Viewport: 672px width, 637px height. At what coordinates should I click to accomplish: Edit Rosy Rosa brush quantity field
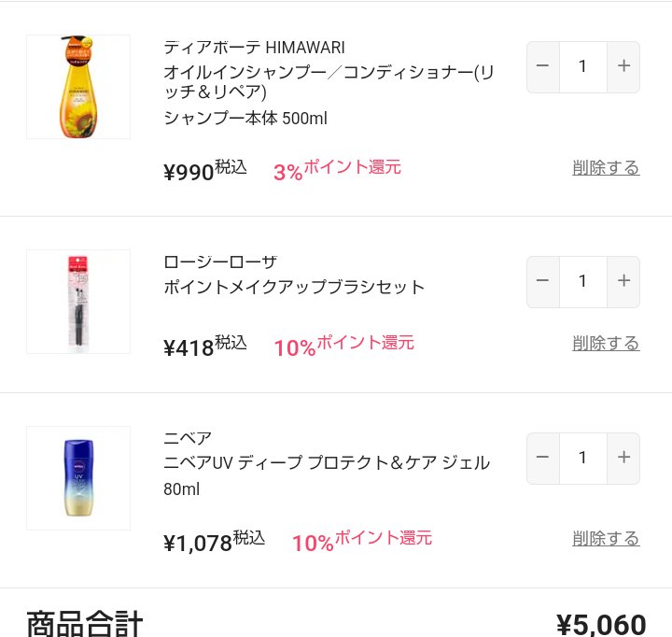tap(583, 281)
